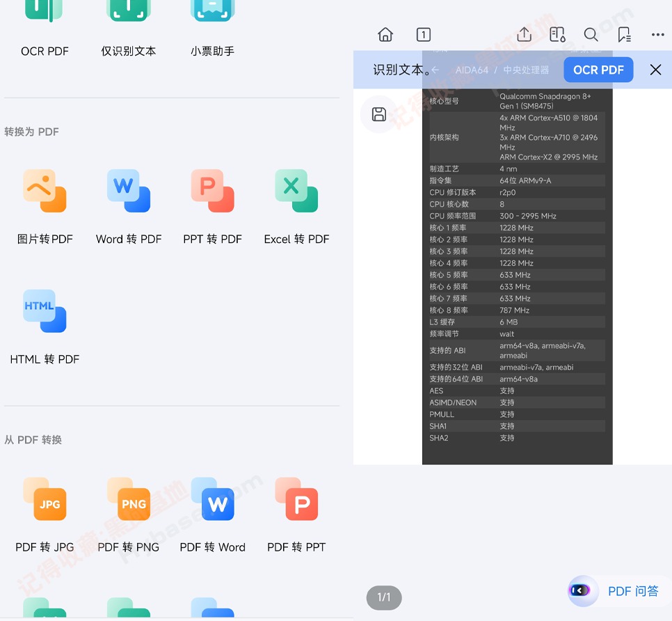Choose Word 转 PDF conversion
Viewport: 672px width, 621px height.
tap(129, 206)
